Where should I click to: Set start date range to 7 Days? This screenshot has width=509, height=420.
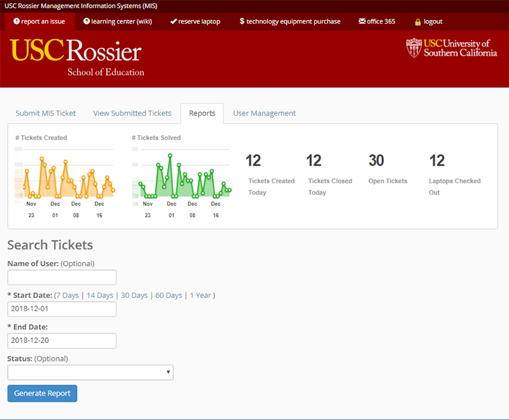click(68, 295)
